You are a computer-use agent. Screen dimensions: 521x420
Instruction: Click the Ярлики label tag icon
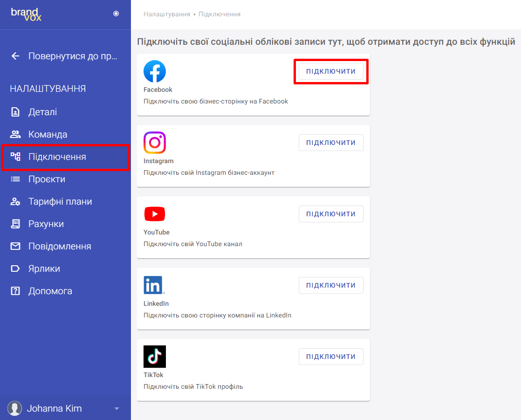click(x=15, y=269)
